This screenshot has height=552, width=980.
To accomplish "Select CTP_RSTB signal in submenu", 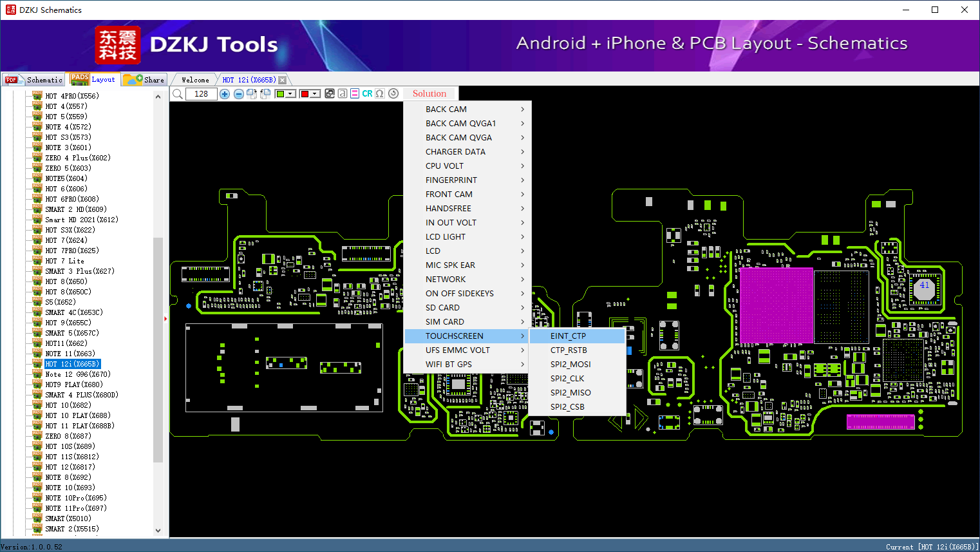I will click(x=577, y=350).
